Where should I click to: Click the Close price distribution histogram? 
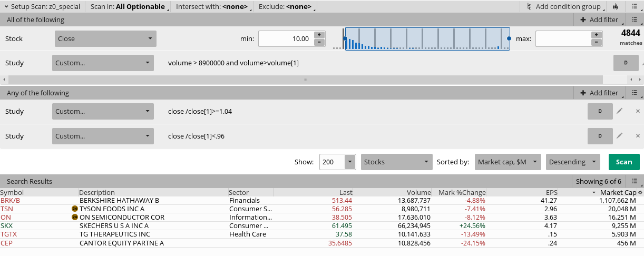click(427, 38)
